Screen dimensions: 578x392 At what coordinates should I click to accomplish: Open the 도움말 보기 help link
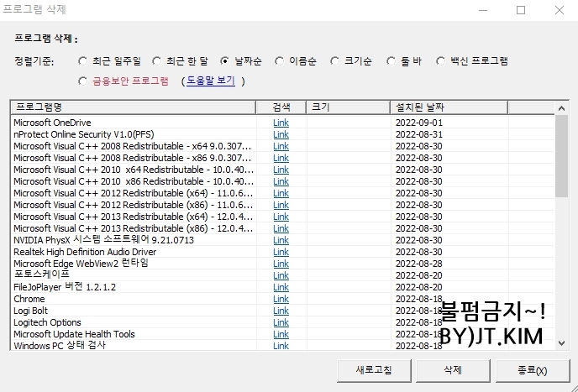(x=210, y=81)
